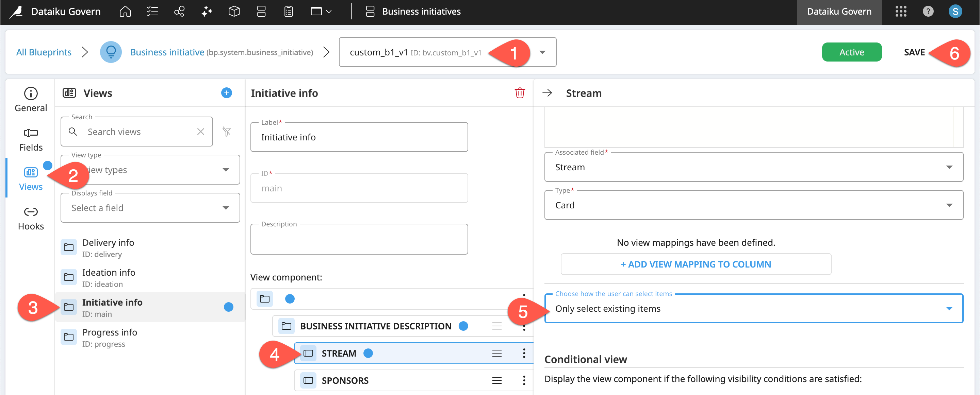Screen dimensions: 980x395
Task: Click the delete trash icon for Initiative info
Action: tap(519, 93)
